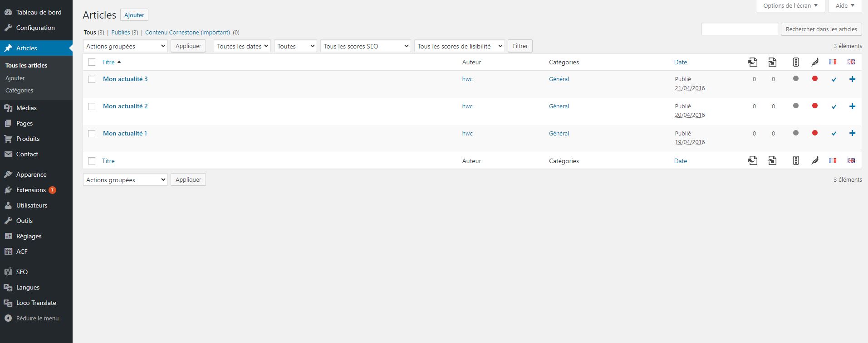Image resolution: width=868 pixels, height=343 pixels.
Task: Open the Aide help dropdown
Action: point(845,6)
